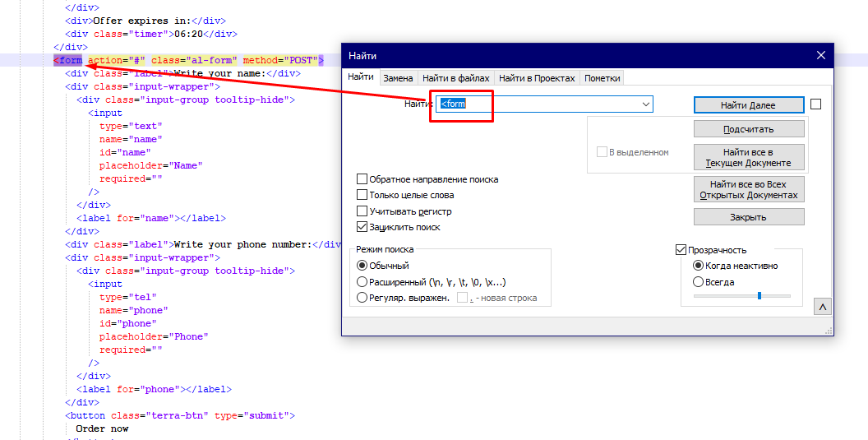868x440 pixels.
Task: Click Найти все во Всех Открытых Документах
Action: tap(748, 190)
